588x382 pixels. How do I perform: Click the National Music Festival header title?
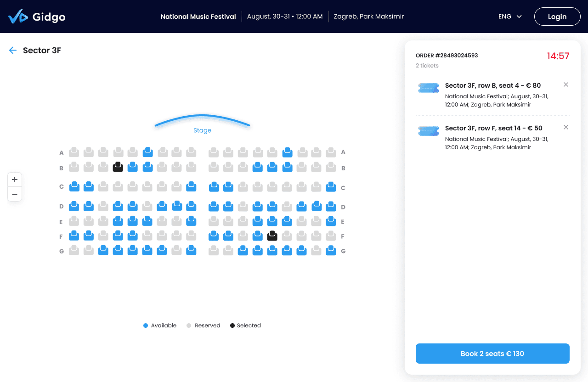(x=198, y=17)
